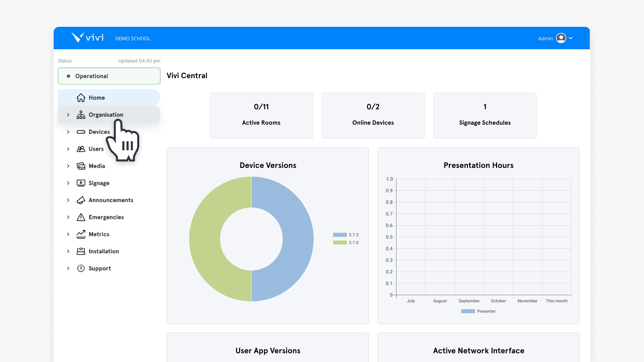Select the Organisation icon
This screenshot has height=362, width=644.
(x=81, y=115)
